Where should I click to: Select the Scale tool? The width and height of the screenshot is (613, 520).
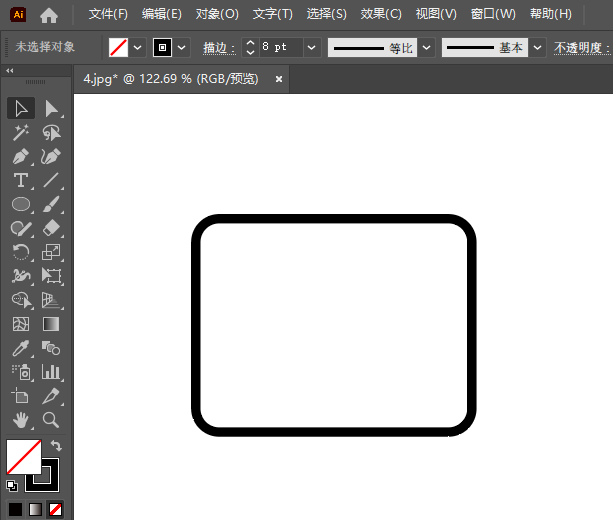tap(51, 252)
